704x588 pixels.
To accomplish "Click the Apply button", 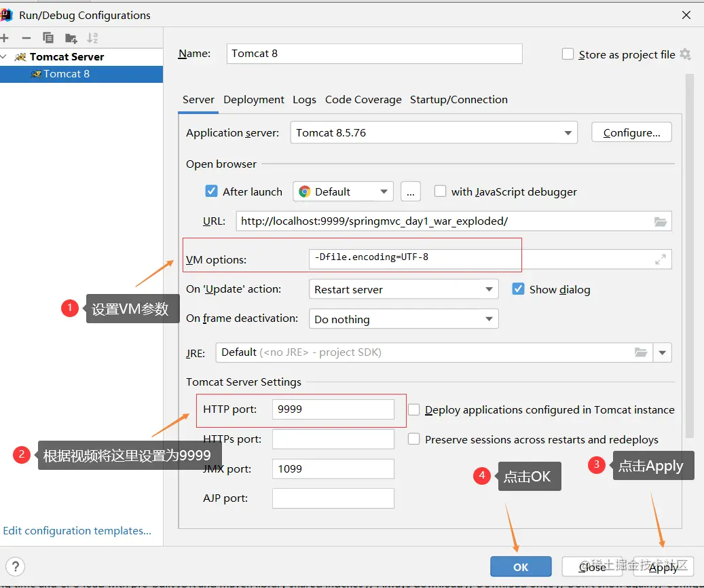I will pyautogui.click(x=663, y=567).
